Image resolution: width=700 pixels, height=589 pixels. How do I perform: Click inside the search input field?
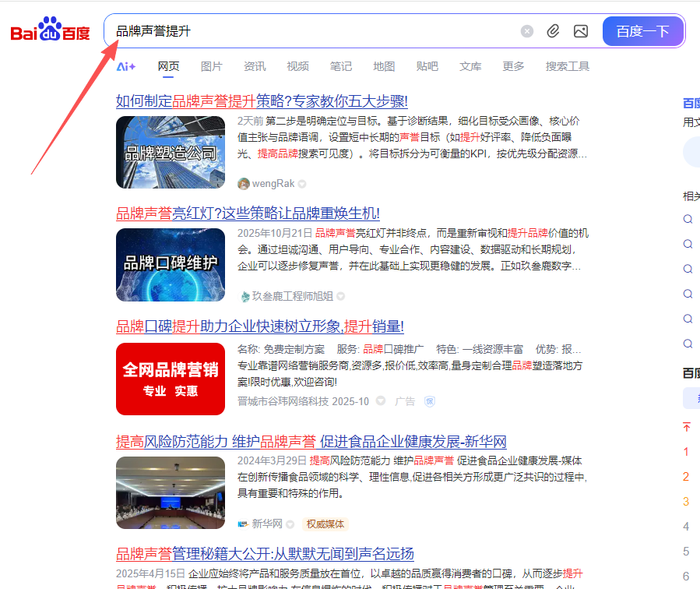[x=311, y=31]
